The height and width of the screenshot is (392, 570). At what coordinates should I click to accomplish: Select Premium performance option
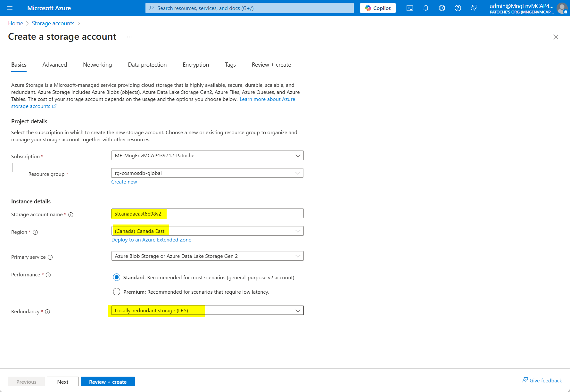pos(117,292)
